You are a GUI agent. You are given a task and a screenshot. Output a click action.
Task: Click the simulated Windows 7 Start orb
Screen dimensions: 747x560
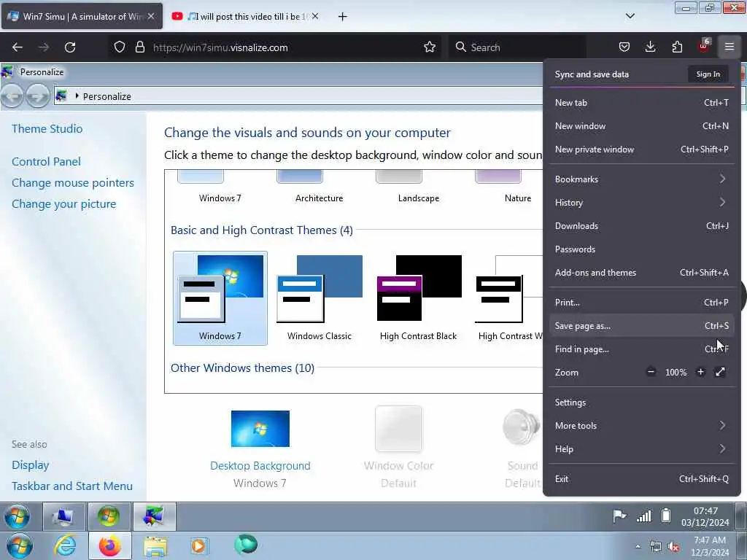(18, 516)
